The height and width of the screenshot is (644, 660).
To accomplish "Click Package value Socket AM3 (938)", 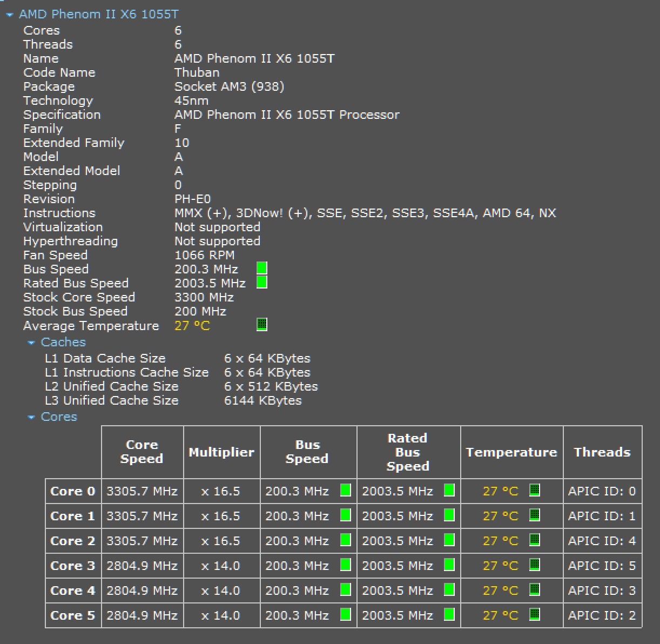I will (x=230, y=86).
